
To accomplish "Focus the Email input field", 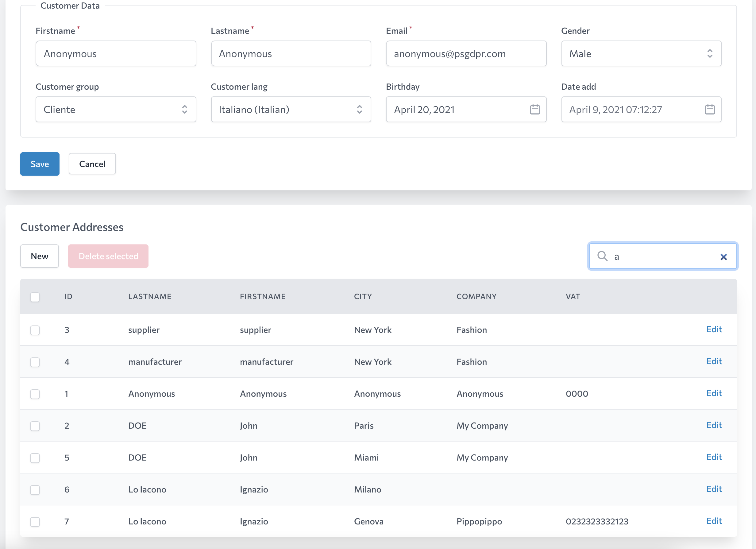I will coord(466,54).
